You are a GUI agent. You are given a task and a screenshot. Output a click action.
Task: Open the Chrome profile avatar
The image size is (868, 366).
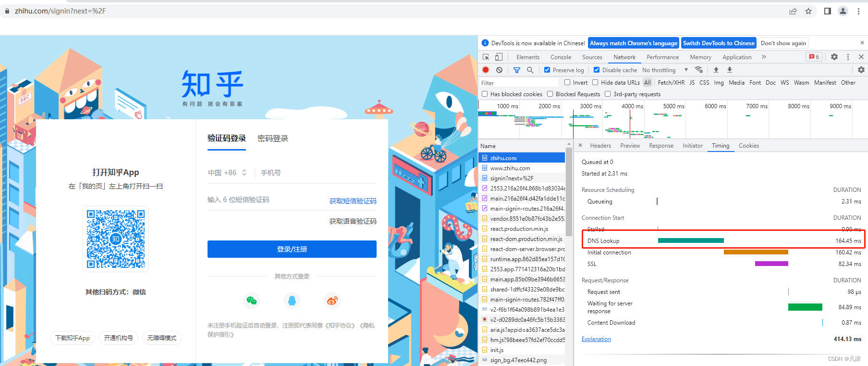pyautogui.click(x=843, y=11)
